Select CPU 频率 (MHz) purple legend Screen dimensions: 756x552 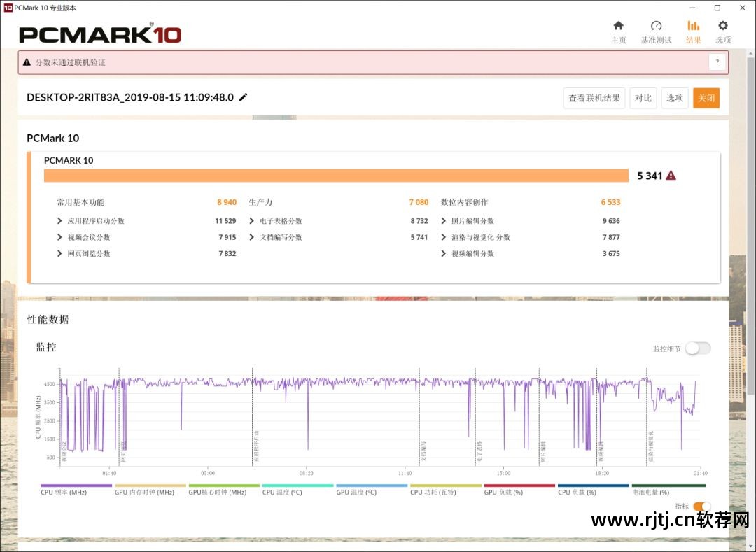76,490
